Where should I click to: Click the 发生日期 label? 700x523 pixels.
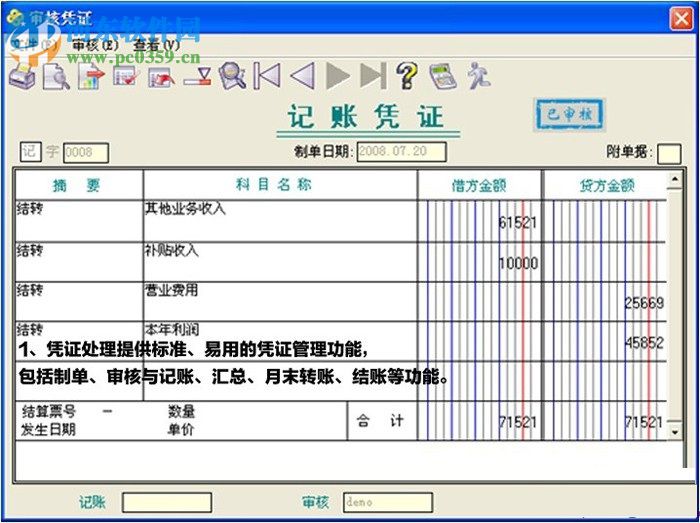48,430
